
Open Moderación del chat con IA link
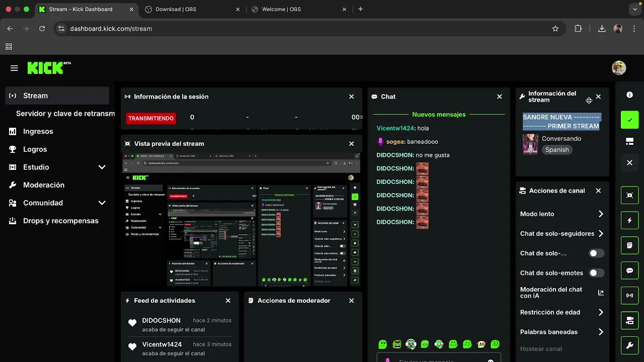(x=562, y=293)
